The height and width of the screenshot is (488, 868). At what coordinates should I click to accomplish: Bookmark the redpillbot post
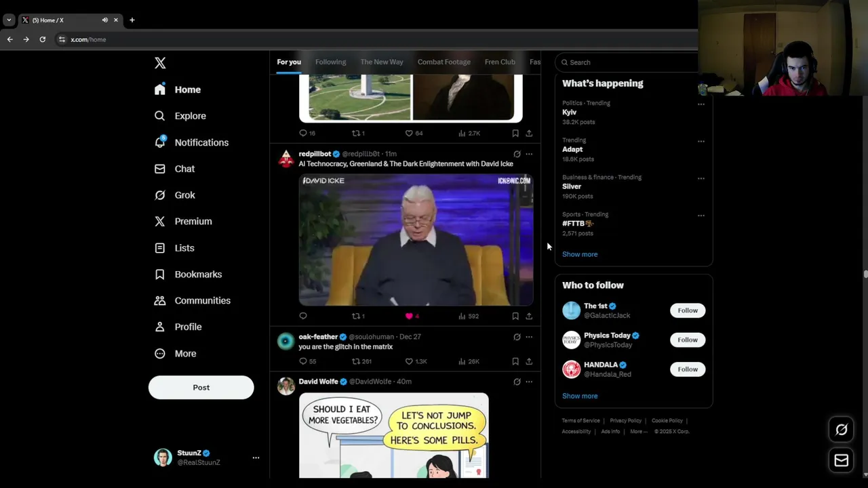tap(515, 316)
